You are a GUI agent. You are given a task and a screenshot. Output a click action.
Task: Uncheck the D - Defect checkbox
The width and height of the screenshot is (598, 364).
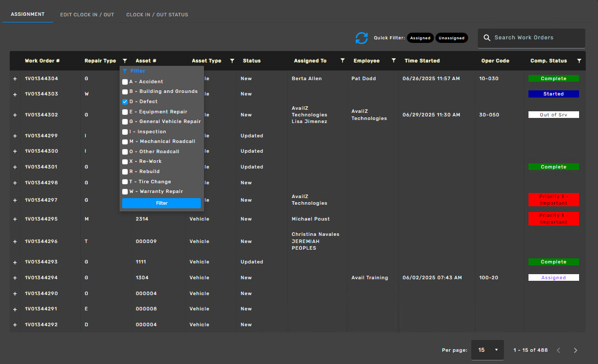[x=125, y=102]
